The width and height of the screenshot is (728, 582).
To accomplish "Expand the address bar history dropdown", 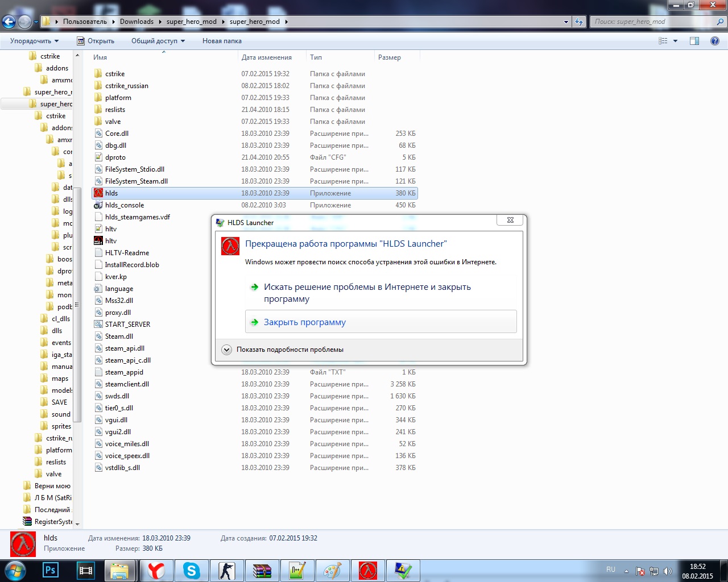I will point(566,22).
